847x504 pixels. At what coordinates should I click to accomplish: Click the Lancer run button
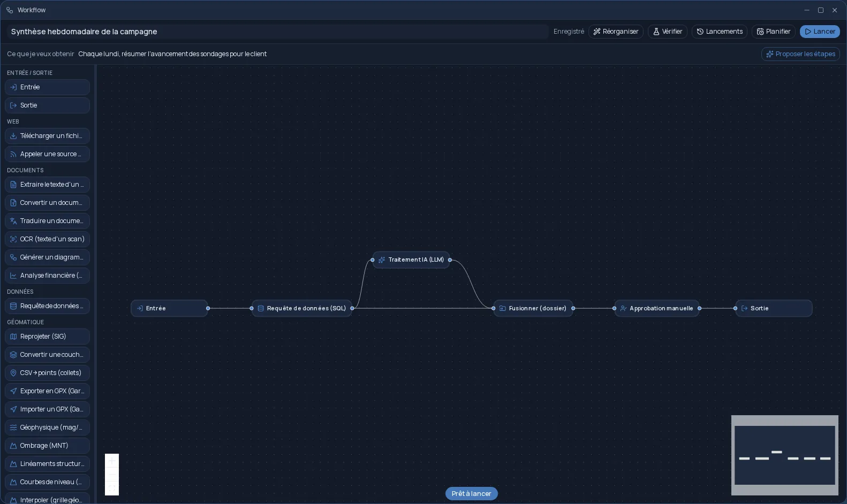point(820,32)
